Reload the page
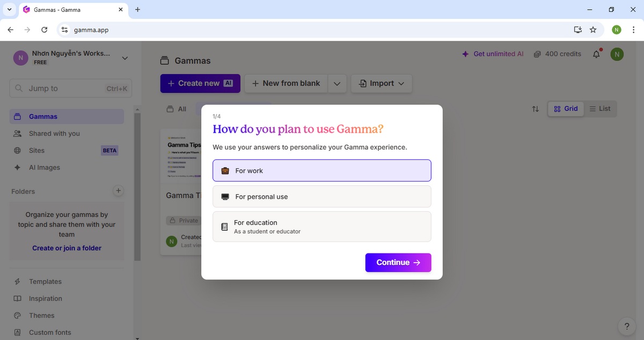 (x=45, y=30)
